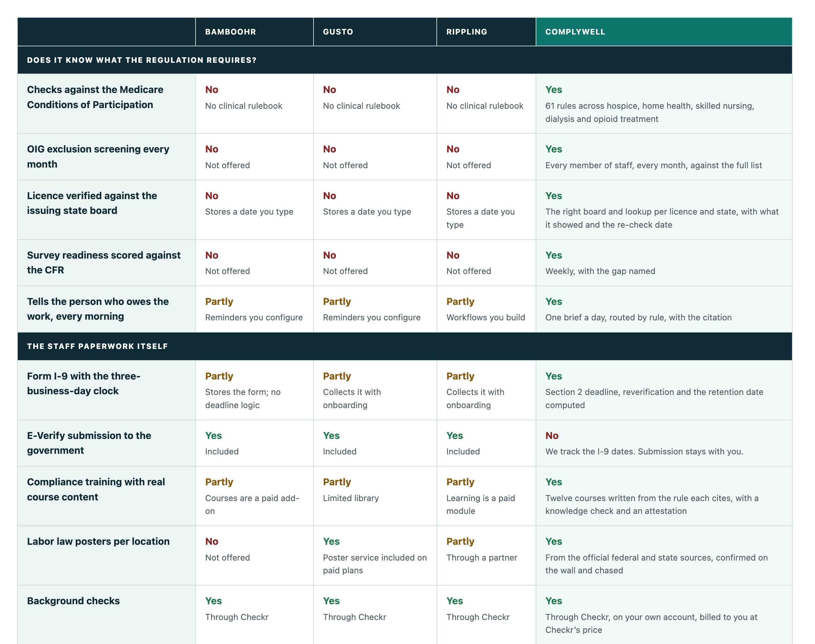The image size is (815, 644).
Task: Click 'Yes' in BambooHR background checks cell
Action: (x=214, y=601)
